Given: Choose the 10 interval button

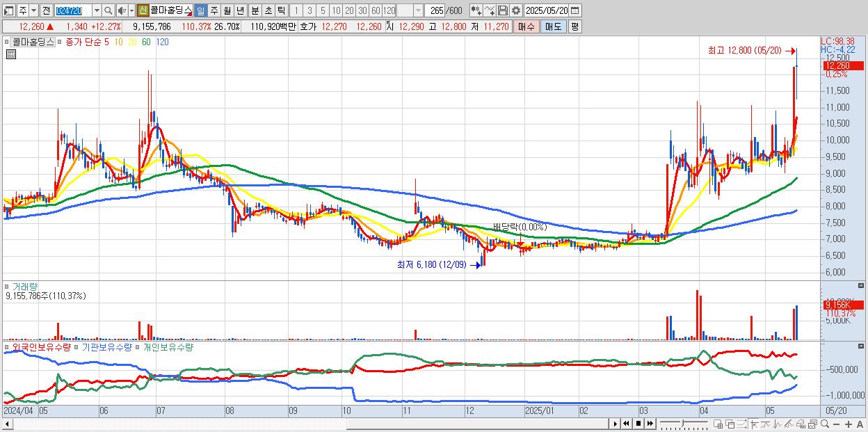Looking at the screenshot, I should (x=336, y=10).
